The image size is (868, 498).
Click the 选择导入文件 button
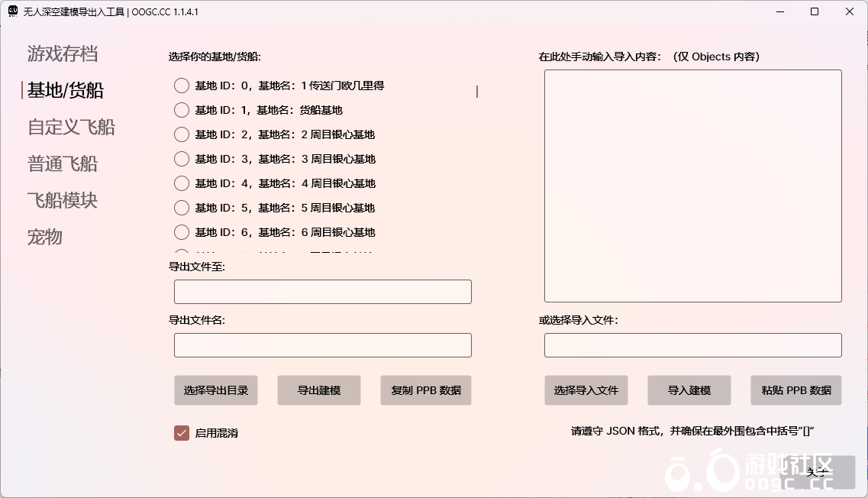[x=586, y=390]
